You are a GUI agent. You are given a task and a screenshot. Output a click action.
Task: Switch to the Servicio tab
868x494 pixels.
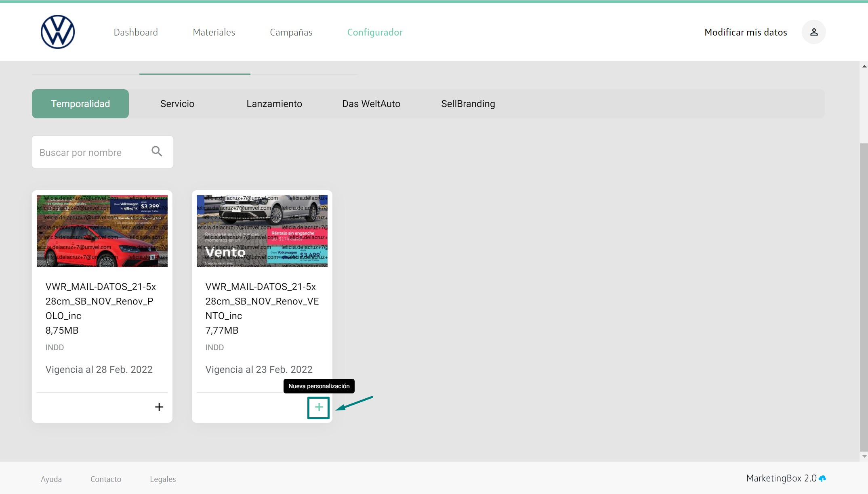coord(177,104)
